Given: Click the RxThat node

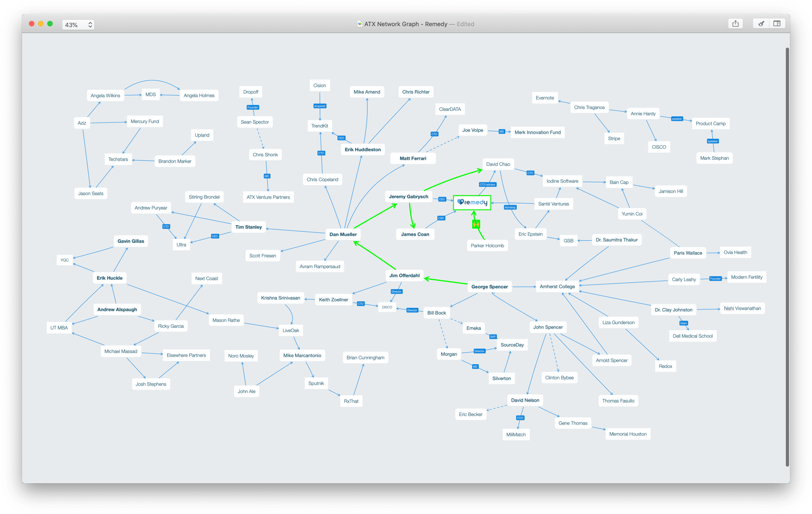Looking at the screenshot, I should coord(351,401).
